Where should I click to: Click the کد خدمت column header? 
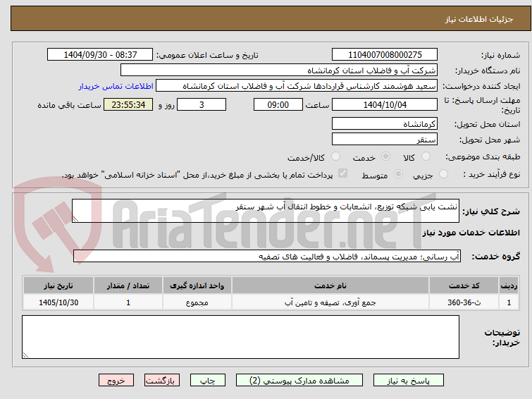point(464,286)
